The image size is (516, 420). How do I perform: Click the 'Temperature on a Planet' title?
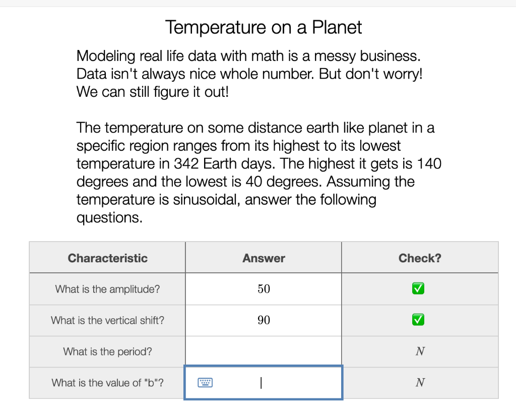(263, 27)
